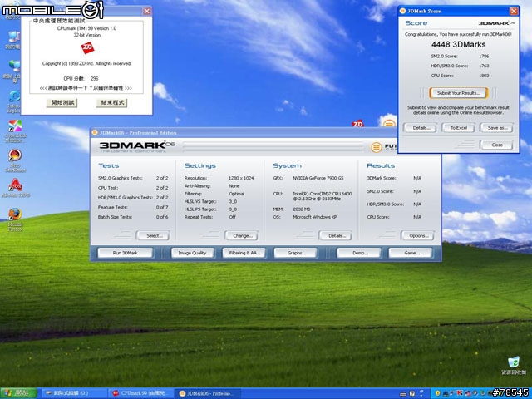Image resolution: width=532 pixels, height=399 pixels.
Task: Click Options... under Results
Action: point(417,235)
